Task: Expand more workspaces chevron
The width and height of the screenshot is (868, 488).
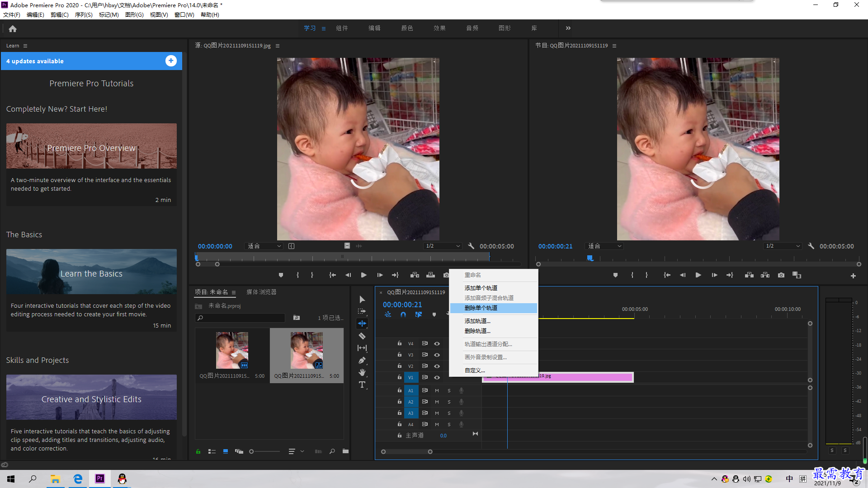Action: coord(568,28)
